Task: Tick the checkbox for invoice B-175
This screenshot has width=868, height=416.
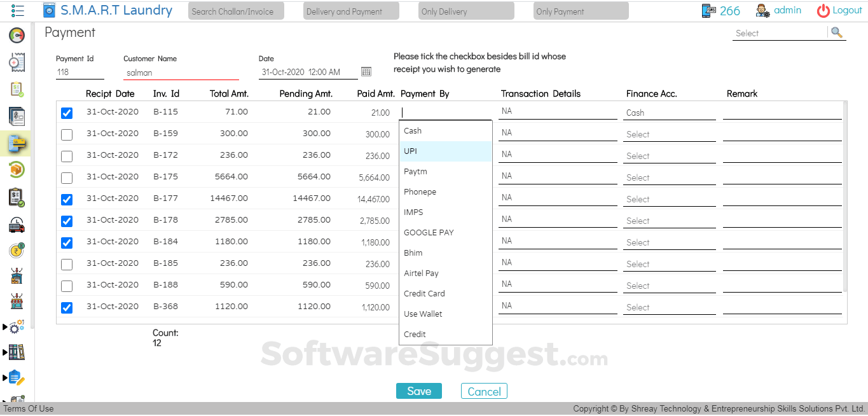Action: click(x=67, y=178)
